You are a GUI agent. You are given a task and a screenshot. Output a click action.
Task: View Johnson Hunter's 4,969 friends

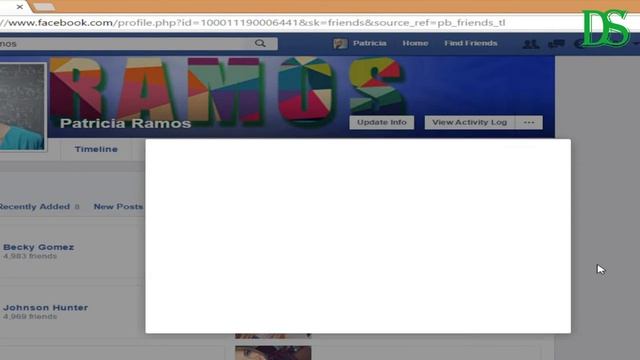click(x=30, y=317)
